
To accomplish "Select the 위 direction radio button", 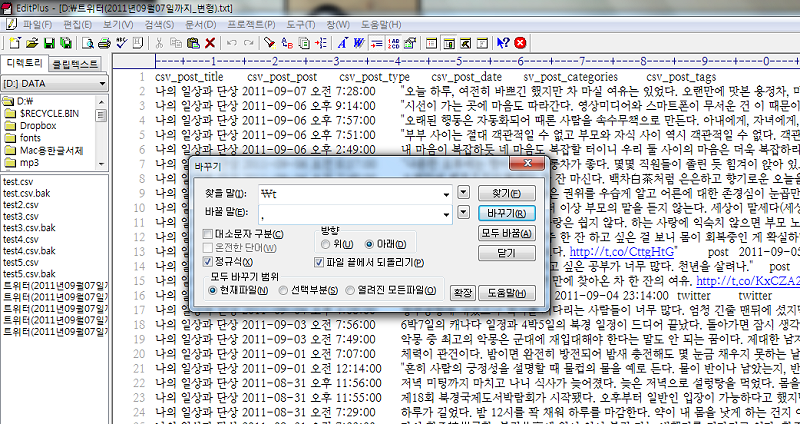I will [325, 244].
